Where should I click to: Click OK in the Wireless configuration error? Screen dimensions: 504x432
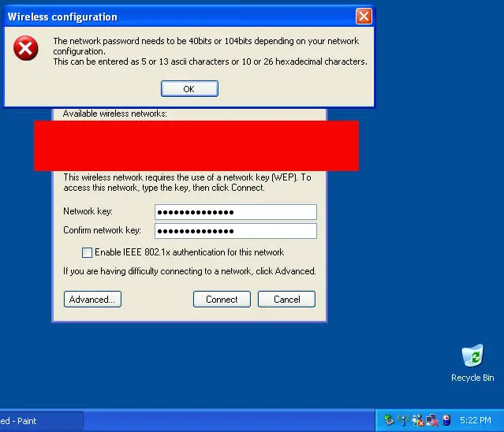point(189,89)
